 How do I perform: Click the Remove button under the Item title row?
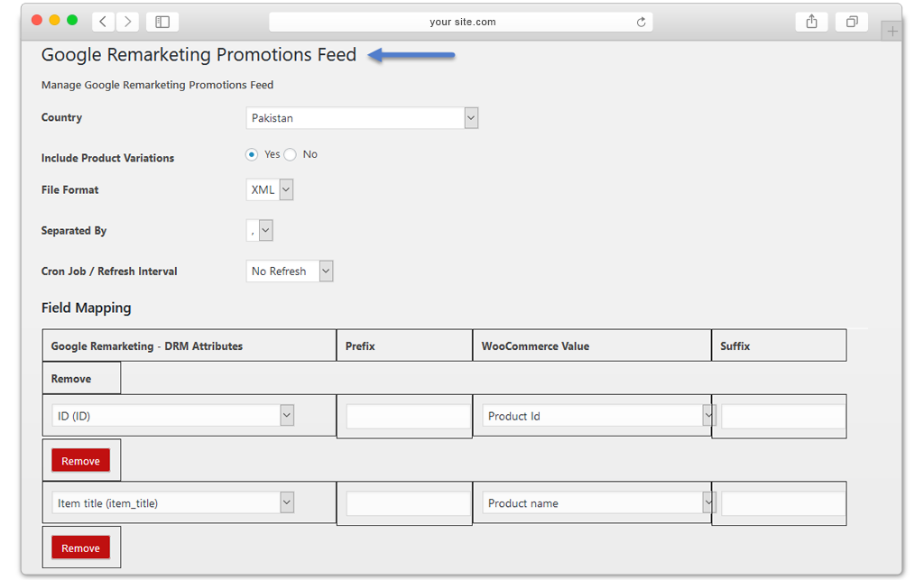[80, 548]
